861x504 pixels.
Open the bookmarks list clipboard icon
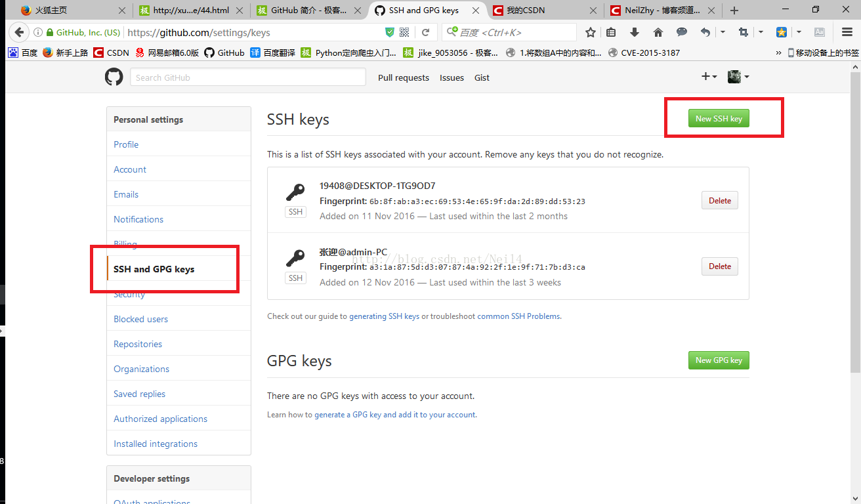point(611,32)
